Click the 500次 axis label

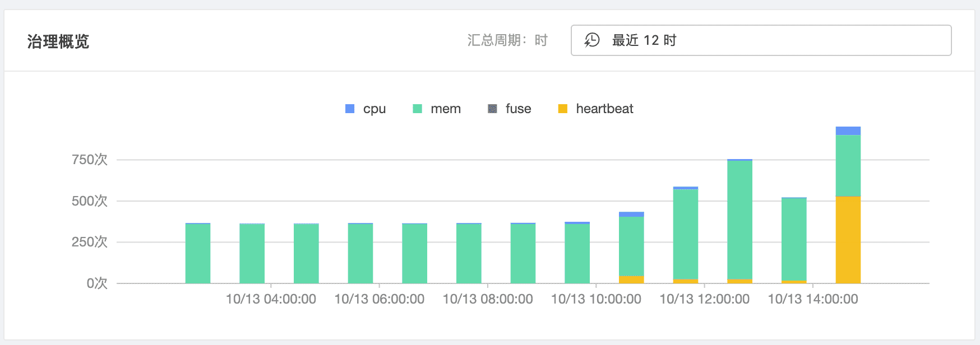pos(90,201)
